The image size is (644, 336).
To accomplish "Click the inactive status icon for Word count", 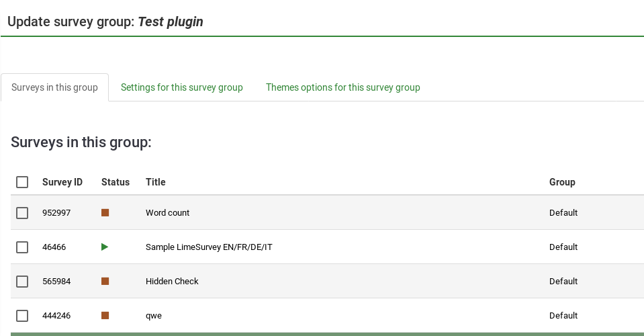I will pos(105,213).
